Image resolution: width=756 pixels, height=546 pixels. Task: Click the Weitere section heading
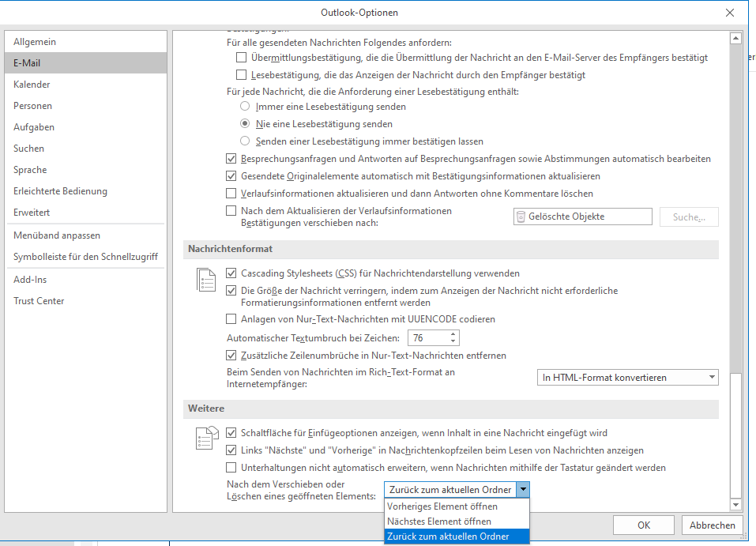[x=206, y=409]
